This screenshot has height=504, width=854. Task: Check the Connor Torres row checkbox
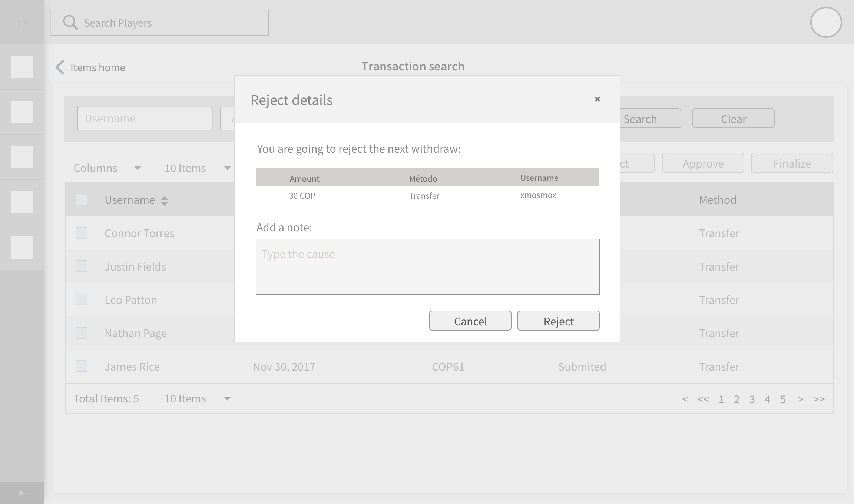pos(82,233)
